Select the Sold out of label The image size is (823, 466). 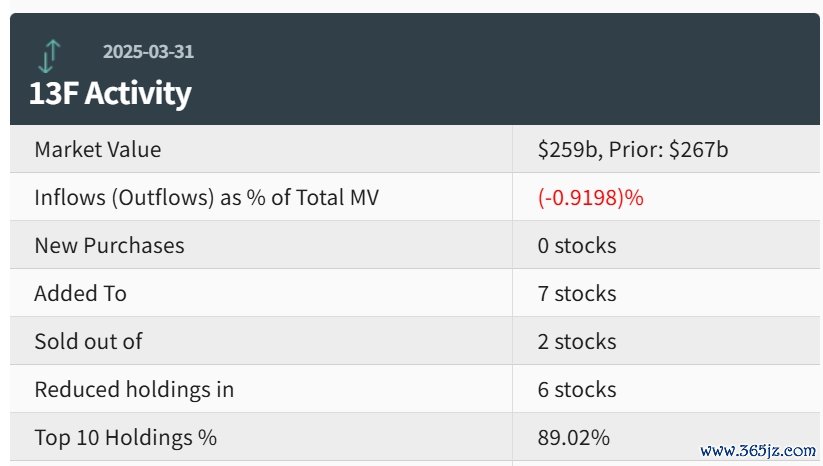pos(88,342)
